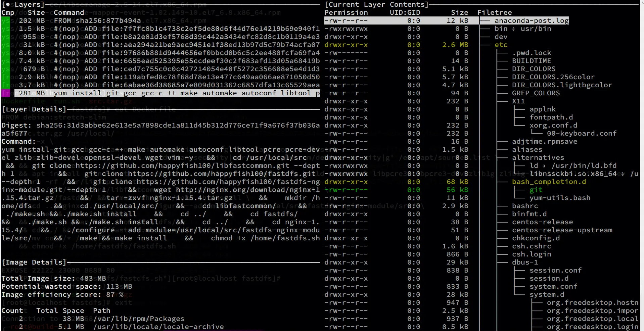Collapse the bash_completion.d directory

tap(549, 182)
